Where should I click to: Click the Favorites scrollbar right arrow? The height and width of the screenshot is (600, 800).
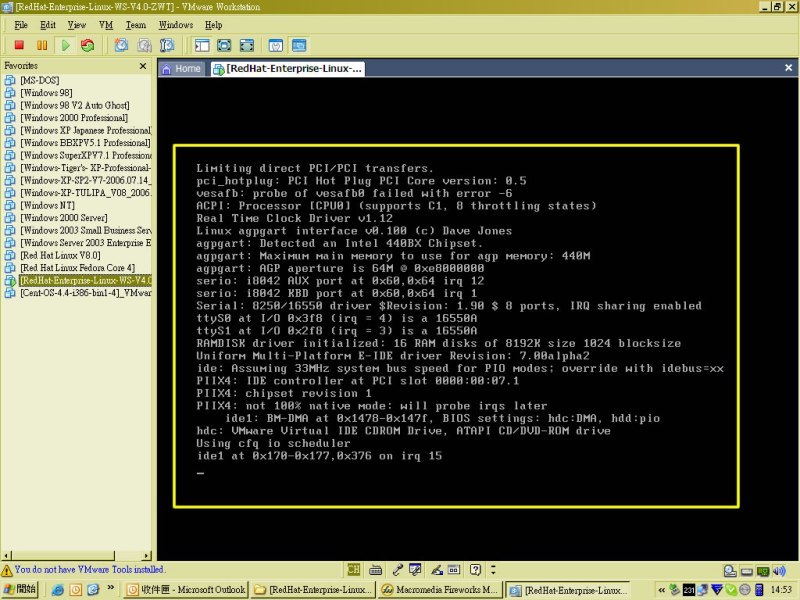[x=147, y=555]
